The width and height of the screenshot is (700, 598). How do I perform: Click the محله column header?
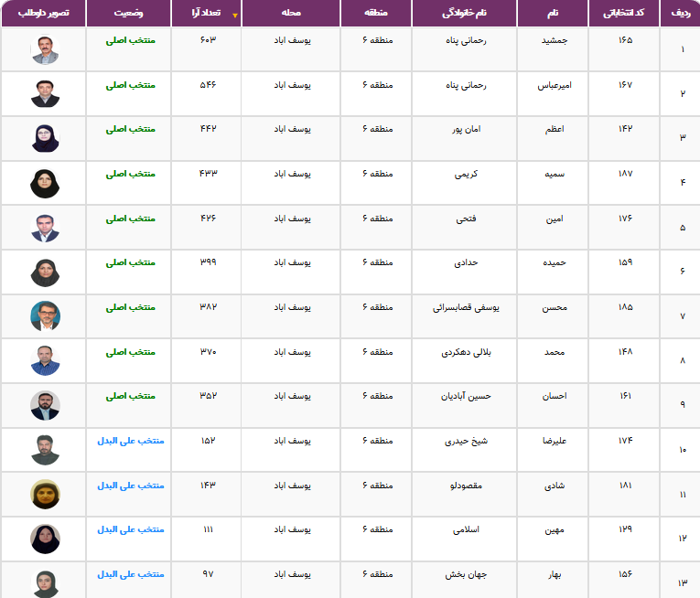(291, 13)
